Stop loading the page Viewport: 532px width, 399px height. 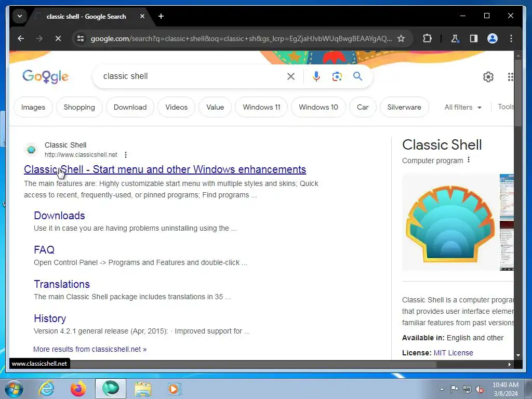click(x=58, y=38)
